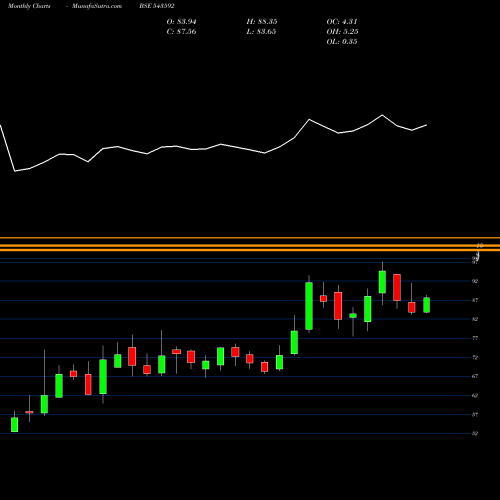Image resolution: width=500 pixels, height=500 pixels.
Task: Click the close value "C: 87.56"
Action: point(181,32)
